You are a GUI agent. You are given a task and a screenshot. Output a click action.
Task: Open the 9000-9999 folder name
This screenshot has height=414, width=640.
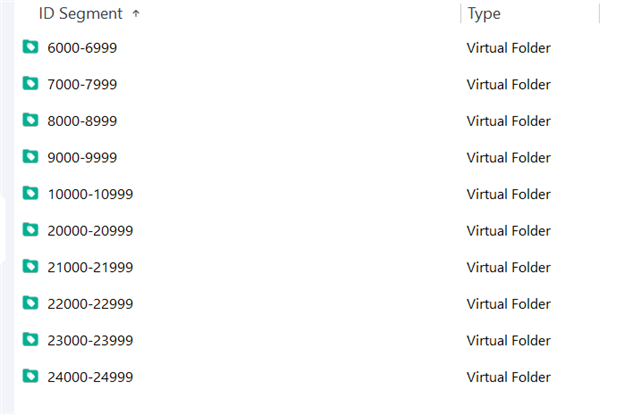coord(82,158)
